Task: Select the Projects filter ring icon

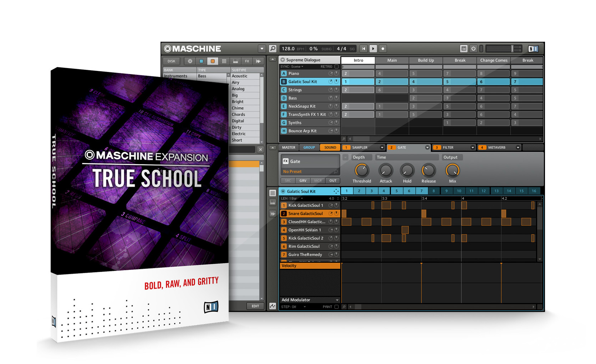Action: click(190, 61)
